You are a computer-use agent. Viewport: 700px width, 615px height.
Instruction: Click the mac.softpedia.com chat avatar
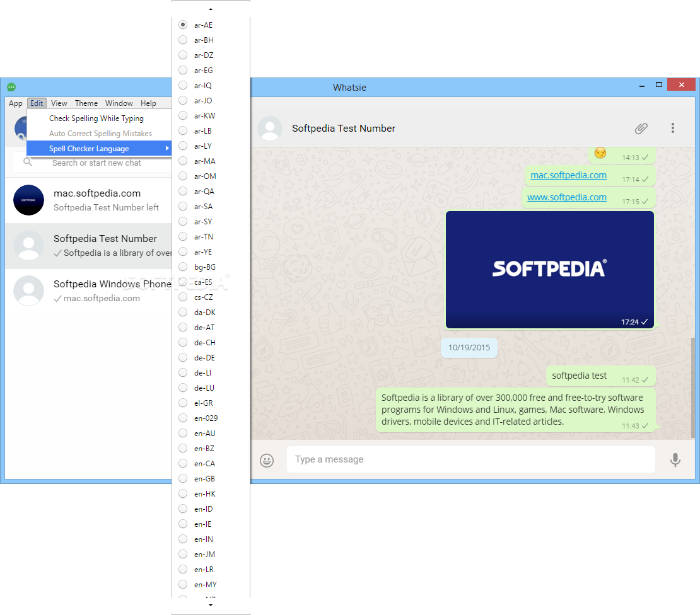28,200
